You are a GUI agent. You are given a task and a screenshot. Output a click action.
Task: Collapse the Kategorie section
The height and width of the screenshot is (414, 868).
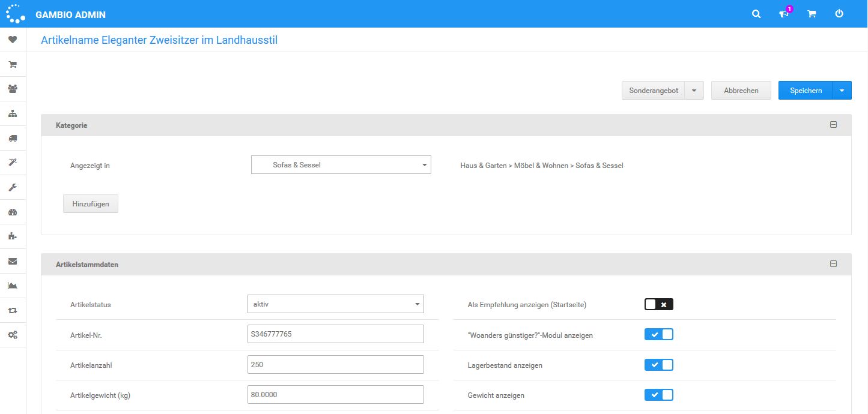point(833,125)
